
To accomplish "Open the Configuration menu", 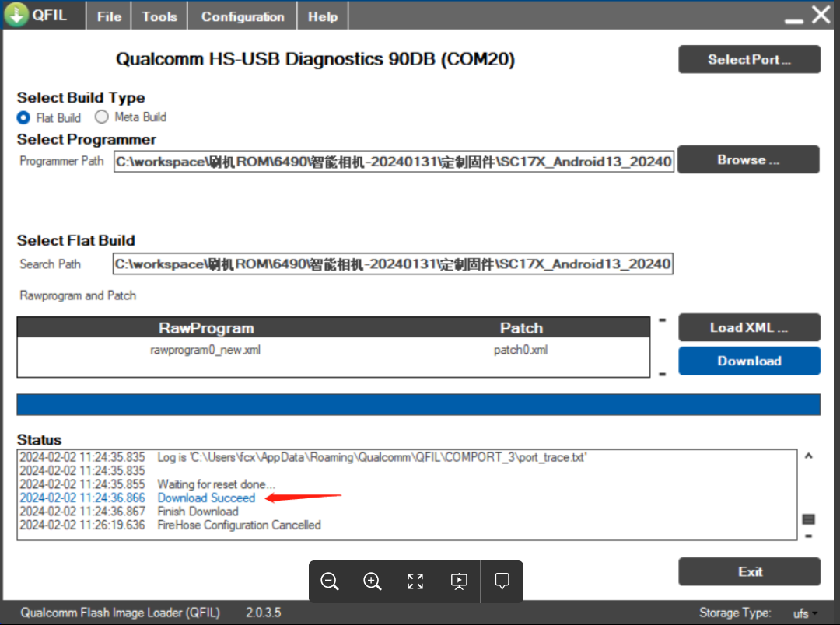I will tap(243, 16).
